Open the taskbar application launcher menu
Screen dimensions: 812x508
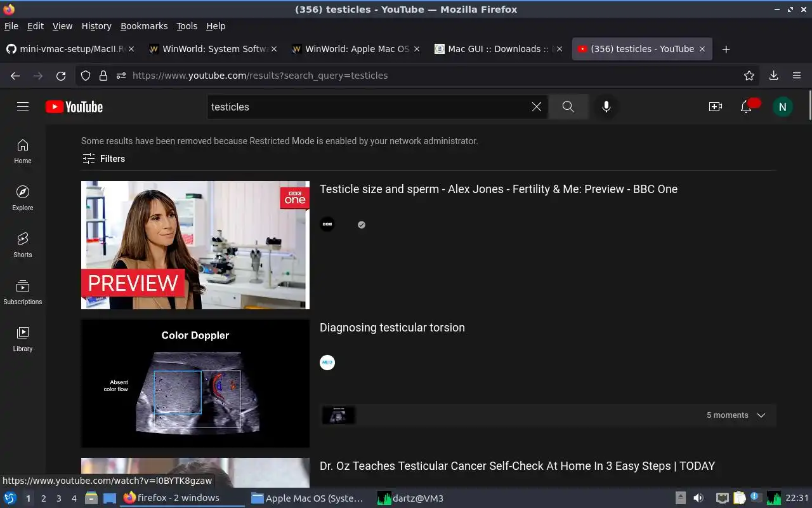pyautogui.click(x=10, y=498)
